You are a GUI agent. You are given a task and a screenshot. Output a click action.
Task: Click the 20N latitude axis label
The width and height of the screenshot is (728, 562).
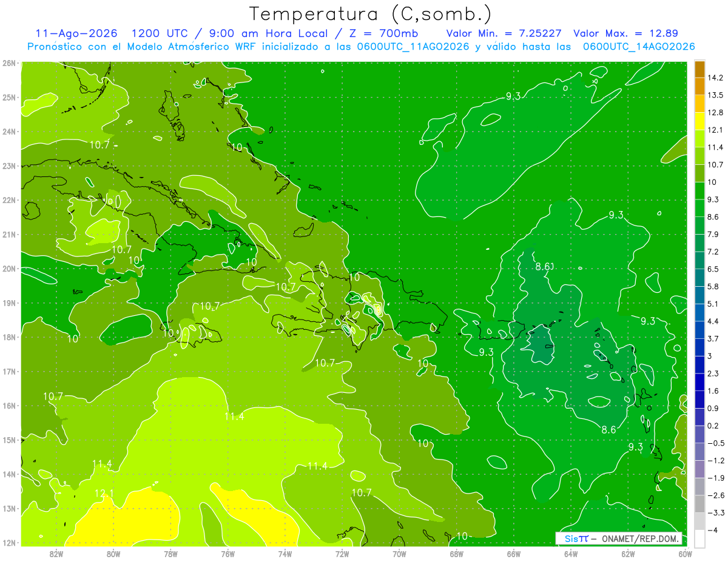(9, 269)
